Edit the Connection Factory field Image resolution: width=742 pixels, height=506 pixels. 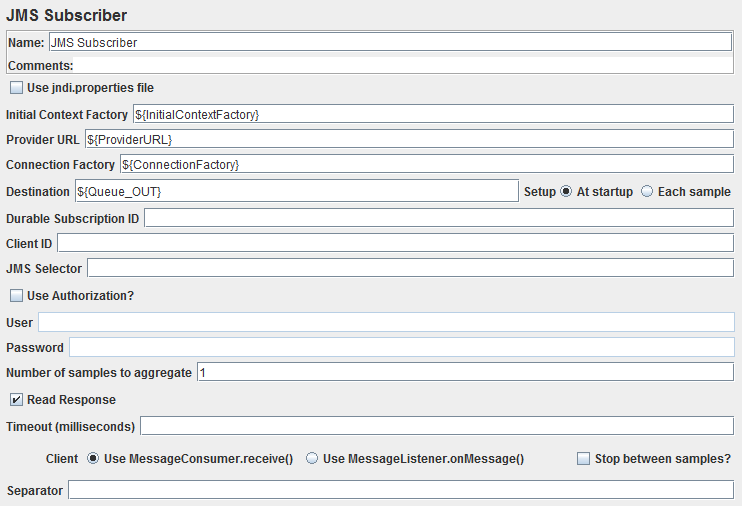point(426,164)
